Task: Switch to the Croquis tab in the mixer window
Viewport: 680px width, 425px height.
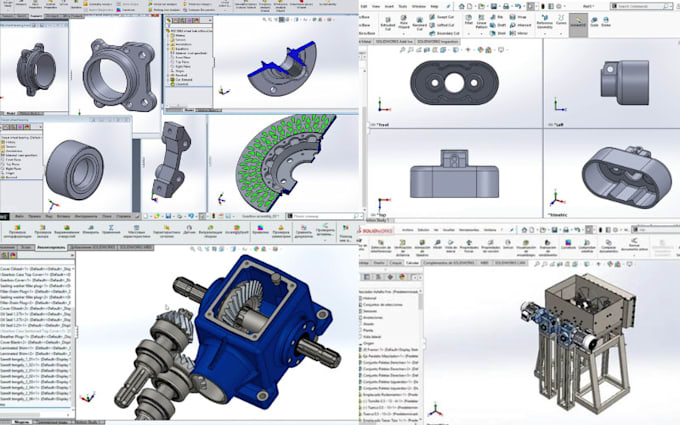Action: pyautogui.click(x=396, y=263)
